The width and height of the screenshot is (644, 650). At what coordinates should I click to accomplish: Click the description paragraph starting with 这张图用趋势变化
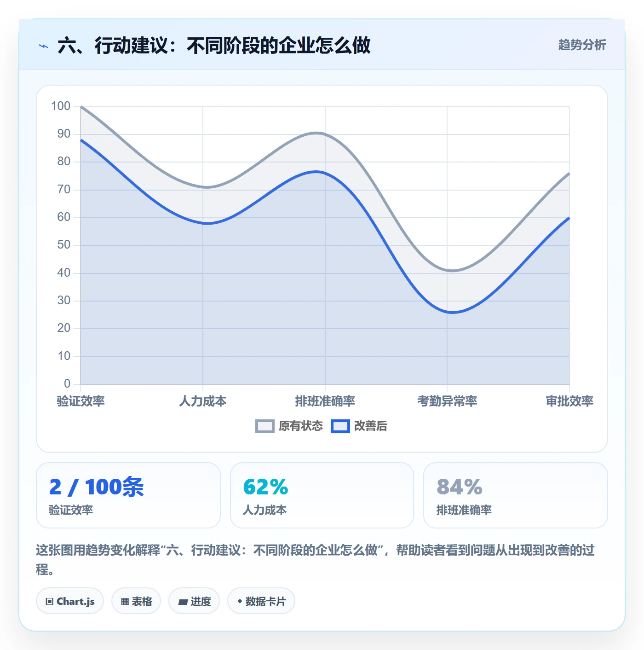coord(316,560)
